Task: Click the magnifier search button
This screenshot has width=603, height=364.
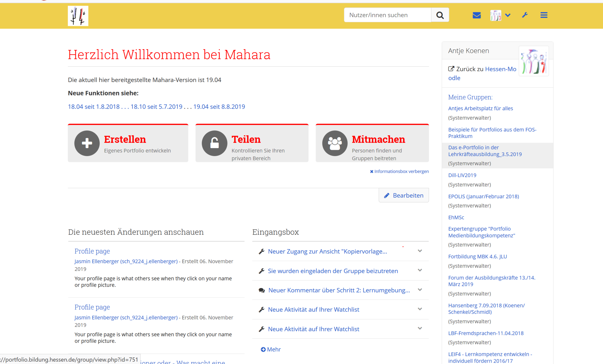Action: pos(440,15)
